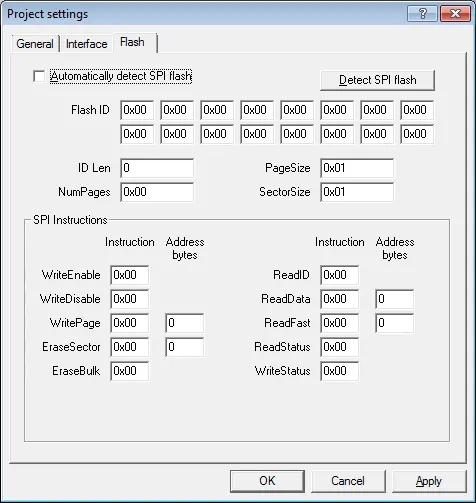Select the Flash tab

pos(135,42)
